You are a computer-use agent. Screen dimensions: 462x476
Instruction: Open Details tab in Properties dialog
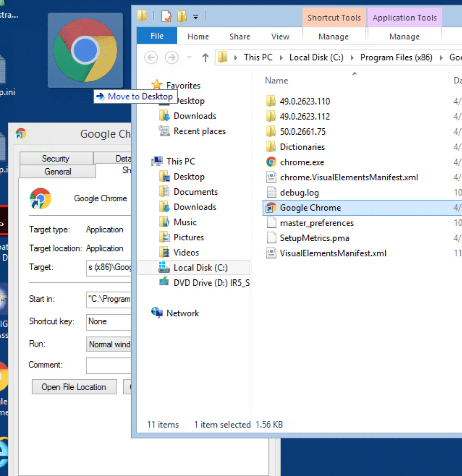[113, 158]
